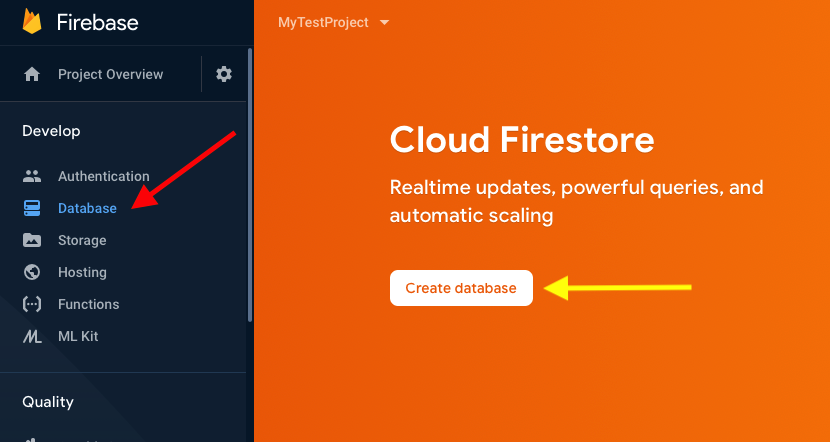Click the Database stack icon
Screen dimensions: 830x442
point(32,208)
